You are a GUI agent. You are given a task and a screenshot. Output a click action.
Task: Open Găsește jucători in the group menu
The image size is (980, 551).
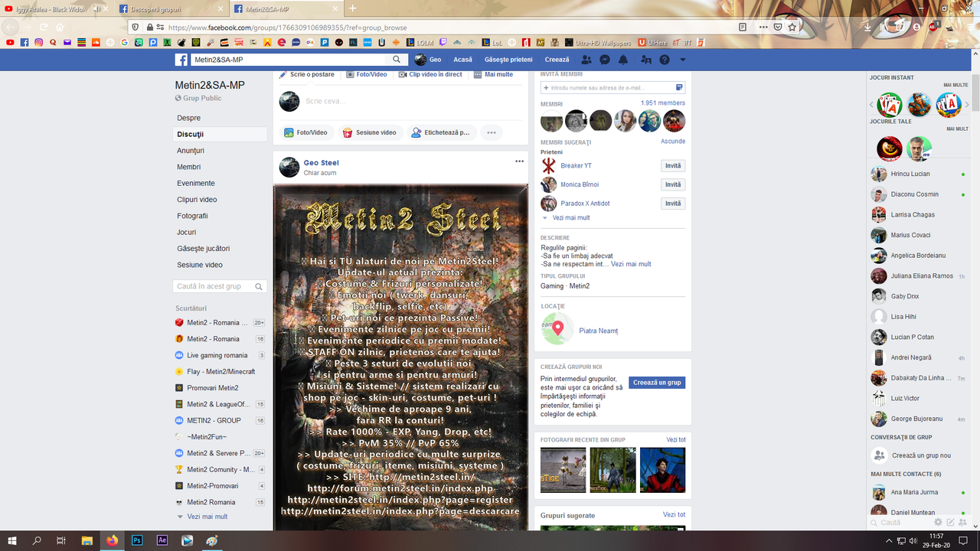(x=204, y=249)
